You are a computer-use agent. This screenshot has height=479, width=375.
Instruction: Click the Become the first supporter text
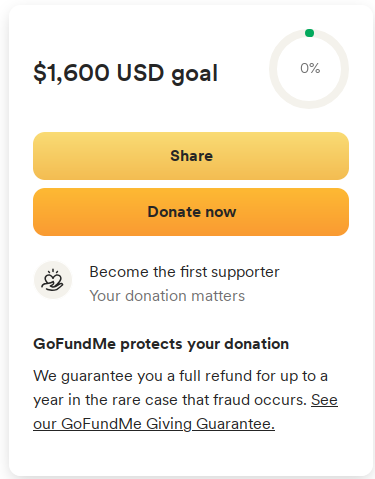184,272
